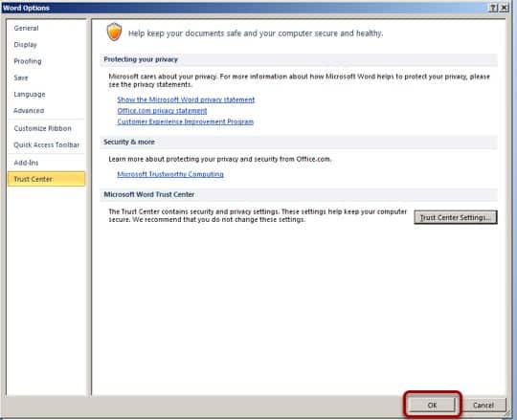Image resolution: width=517 pixels, height=420 pixels.
Task: Open Customer Experience Improvement Program link
Action: (x=186, y=122)
